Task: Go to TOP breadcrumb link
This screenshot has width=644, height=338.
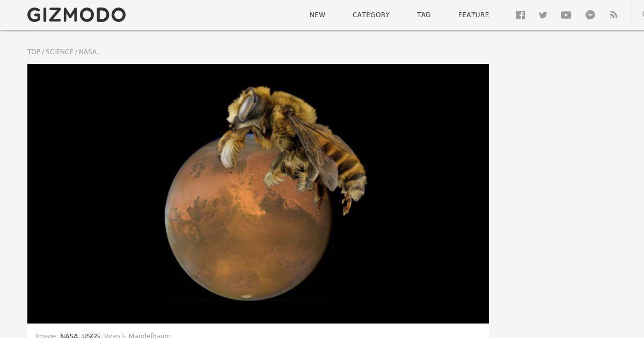Action: click(x=34, y=52)
